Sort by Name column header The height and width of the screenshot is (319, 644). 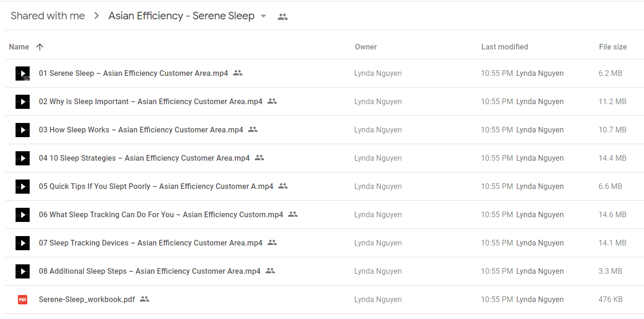[x=19, y=47]
